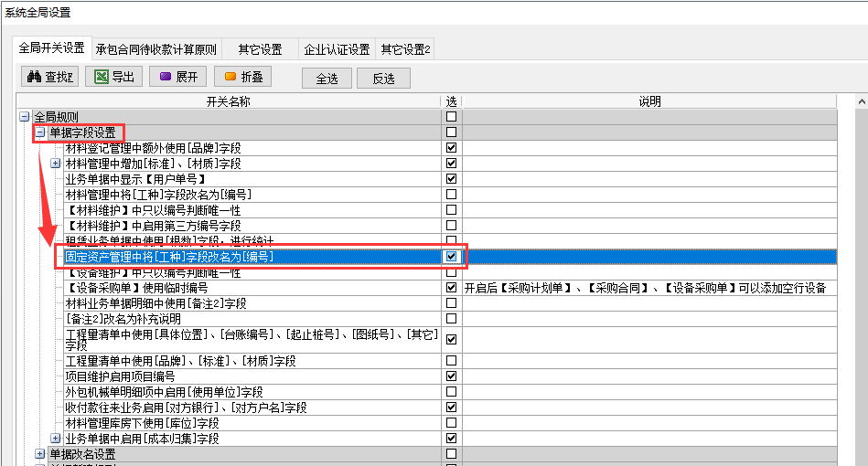This screenshot has height=466, width=868.
Task: Open the 其它设置2 tab
Action: (406, 49)
